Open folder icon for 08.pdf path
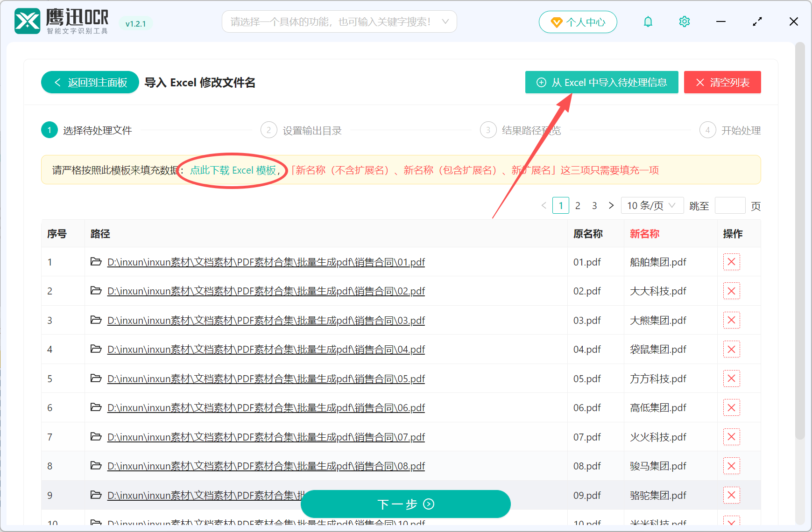 coord(96,466)
